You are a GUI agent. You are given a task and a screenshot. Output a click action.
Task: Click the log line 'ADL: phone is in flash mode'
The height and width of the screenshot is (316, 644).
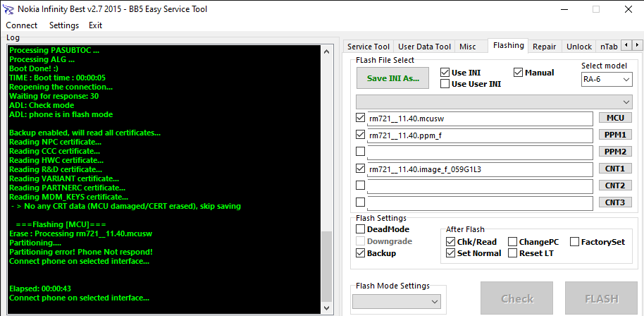point(61,114)
